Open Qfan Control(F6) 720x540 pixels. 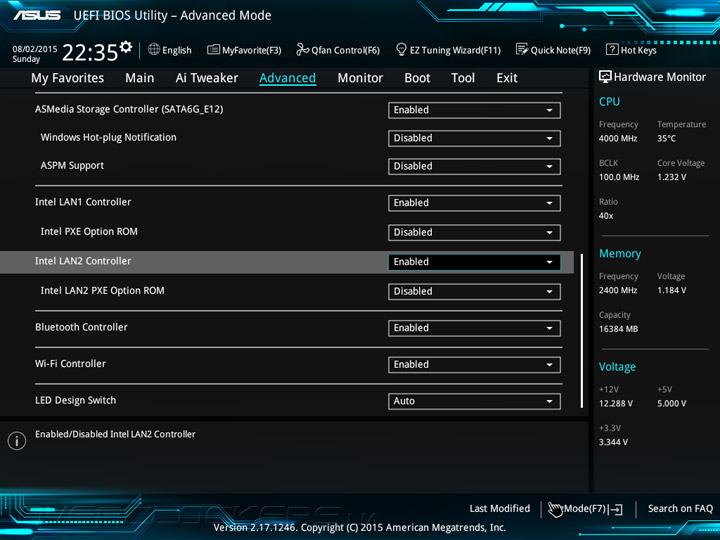pyautogui.click(x=345, y=50)
